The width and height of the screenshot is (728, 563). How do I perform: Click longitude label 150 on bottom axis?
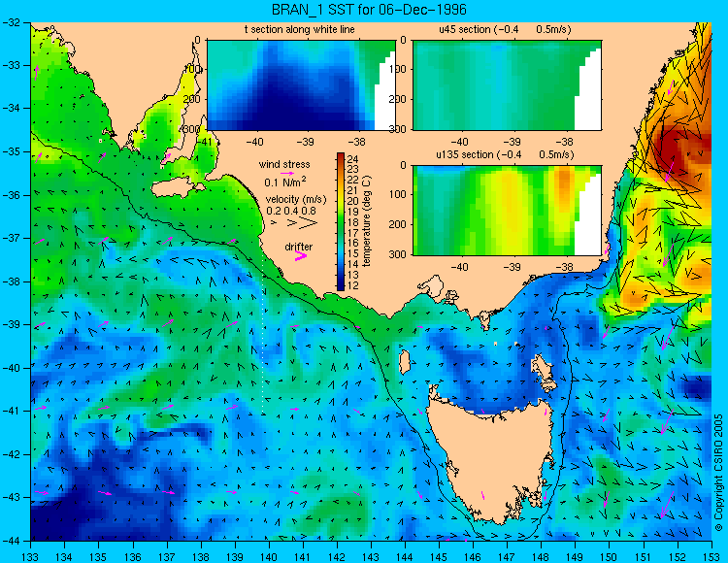[x=610, y=557]
